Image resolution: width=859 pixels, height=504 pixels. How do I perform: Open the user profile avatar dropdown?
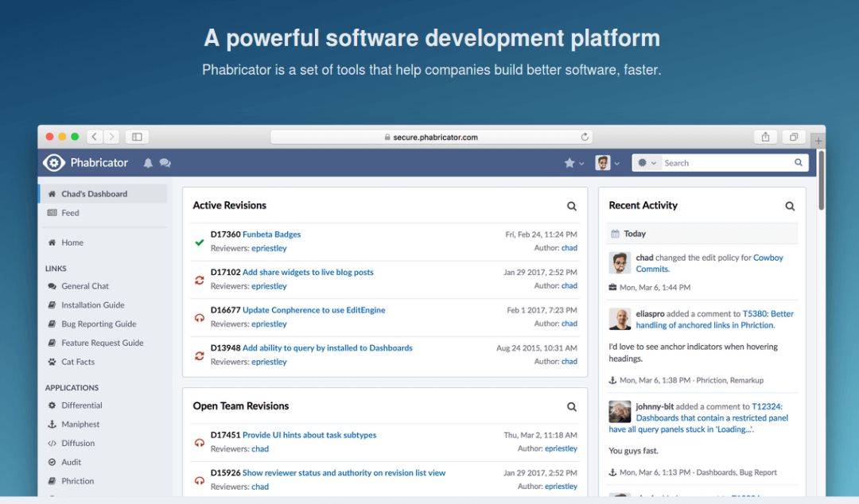(607, 163)
